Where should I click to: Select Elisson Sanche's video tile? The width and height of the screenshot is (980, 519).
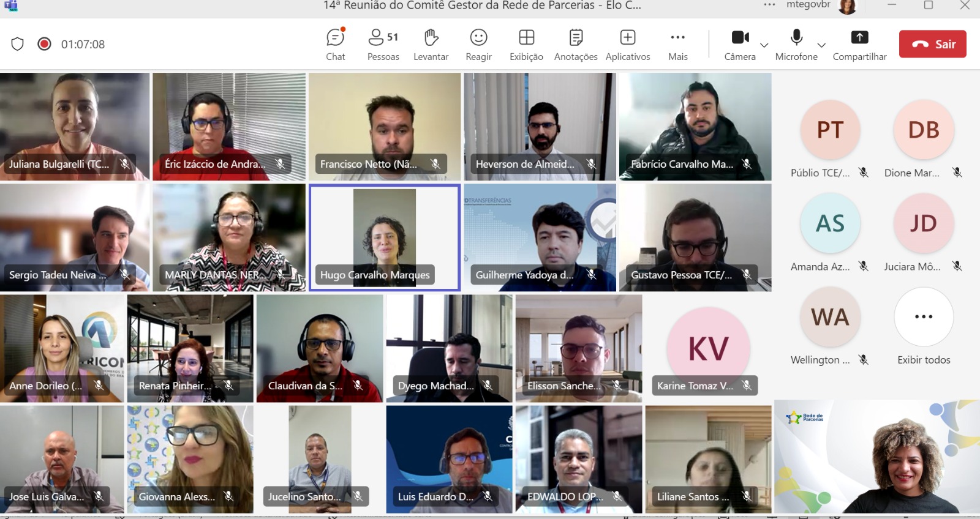pos(579,348)
